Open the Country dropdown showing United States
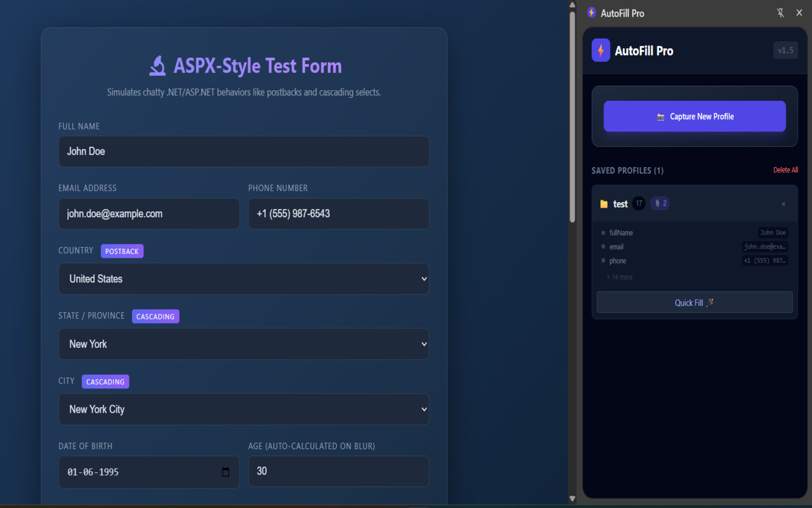This screenshot has width=812, height=508. (x=244, y=279)
